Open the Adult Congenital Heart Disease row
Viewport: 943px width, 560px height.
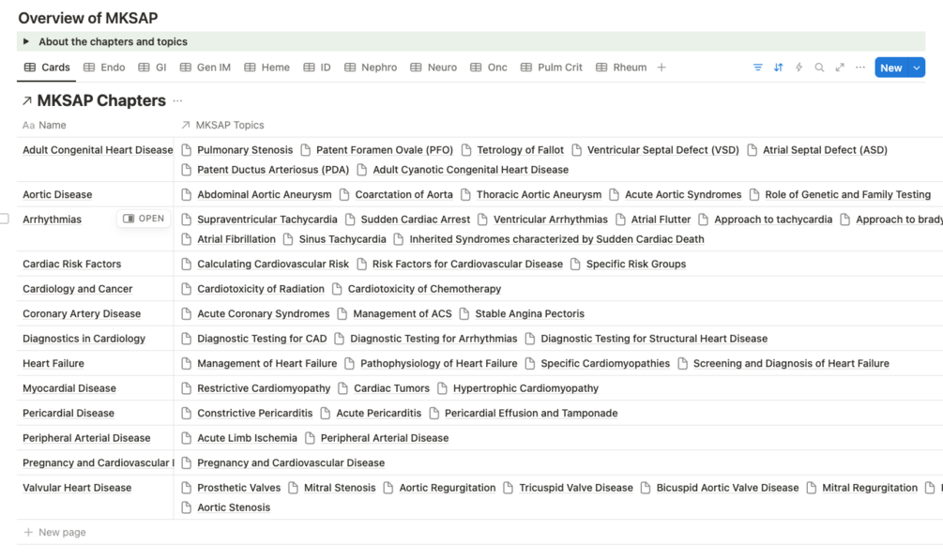[x=98, y=150]
